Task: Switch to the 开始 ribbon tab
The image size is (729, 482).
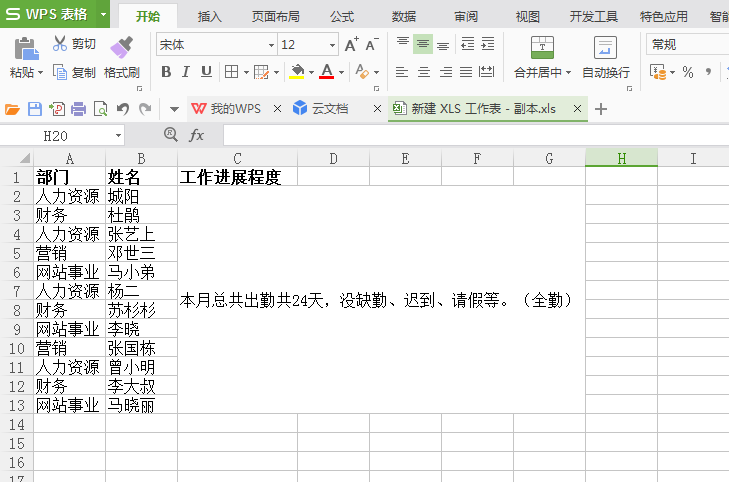Action: [148, 17]
